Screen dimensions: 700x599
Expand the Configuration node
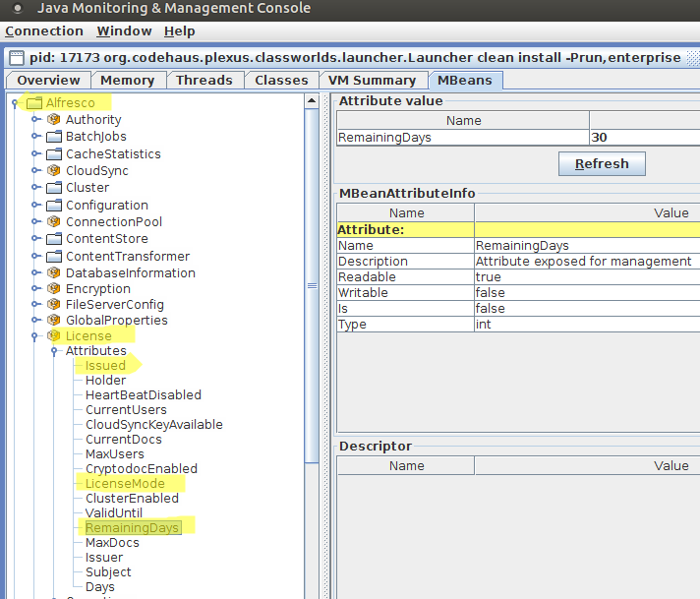click(34, 205)
